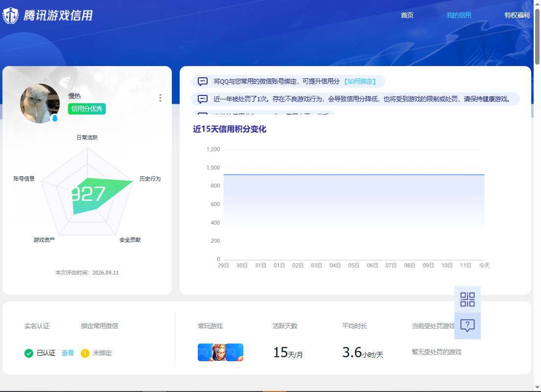Click the page vertical scrollbar
Screen dimensions: 541x392
point(537,36)
